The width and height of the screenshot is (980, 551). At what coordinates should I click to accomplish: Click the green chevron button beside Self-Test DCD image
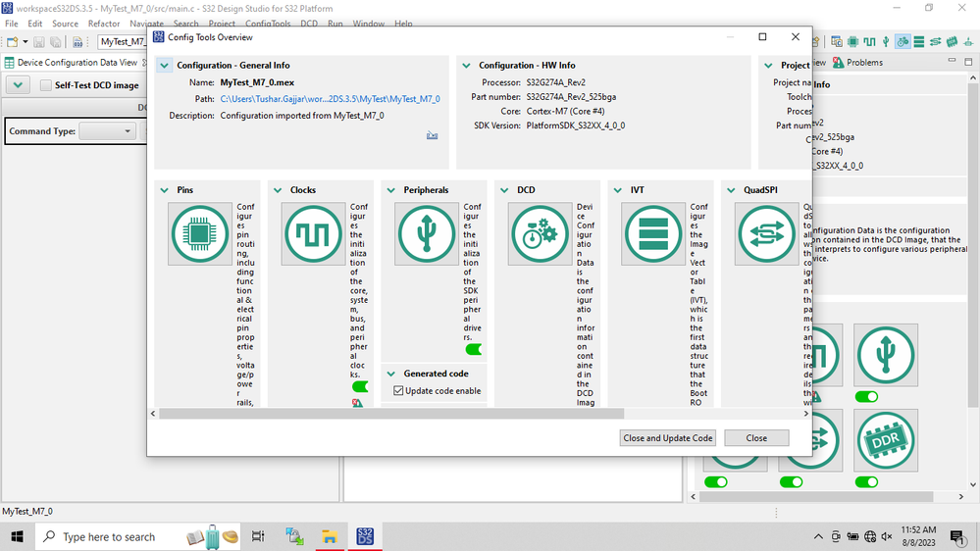click(18, 85)
